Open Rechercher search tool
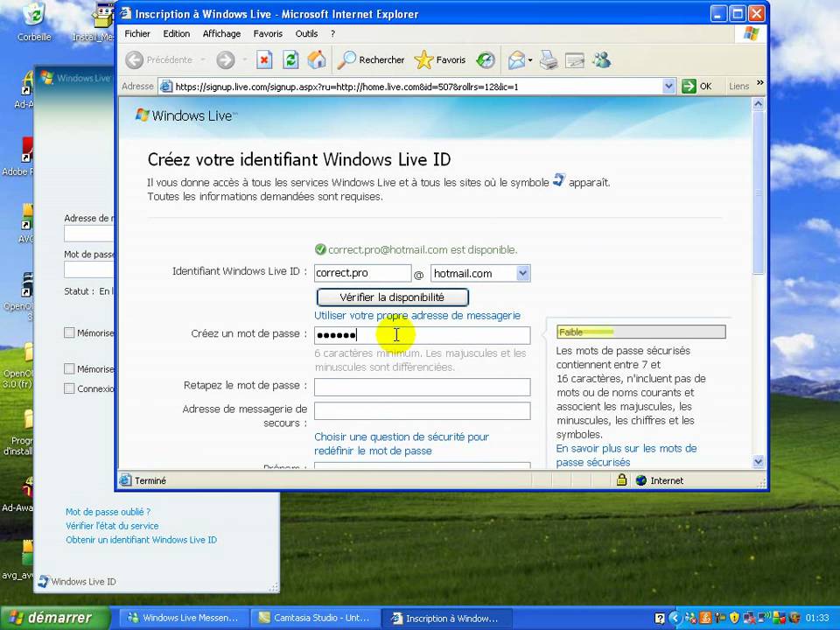This screenshot has width=840, height=630. (371, 60)
